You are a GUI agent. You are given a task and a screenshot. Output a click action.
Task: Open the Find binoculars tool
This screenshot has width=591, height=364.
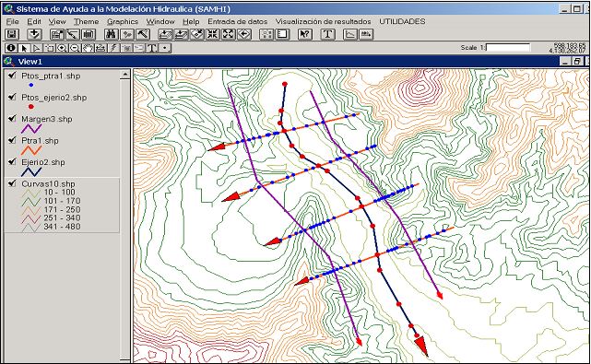click(x=112, y=34)
